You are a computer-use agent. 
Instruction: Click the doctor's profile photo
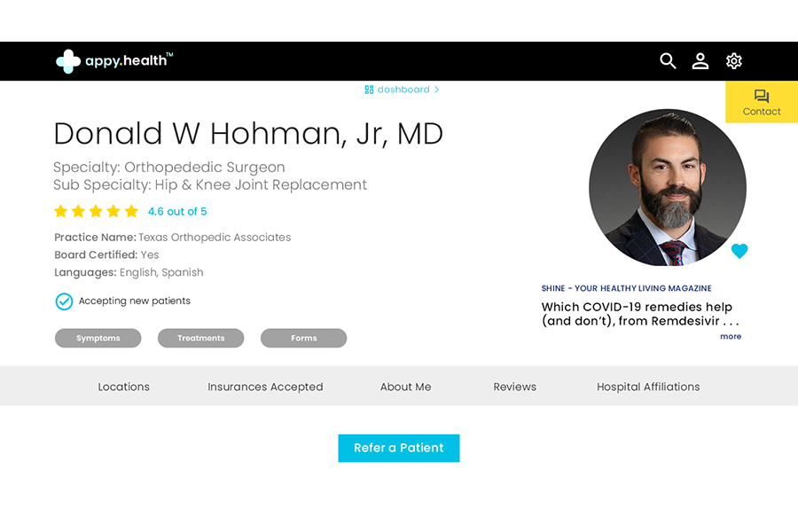tap(667, 187)
